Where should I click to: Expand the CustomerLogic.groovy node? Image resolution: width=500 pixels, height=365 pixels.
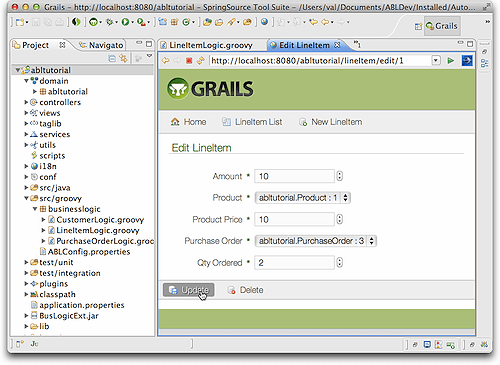tap(43, 220)
